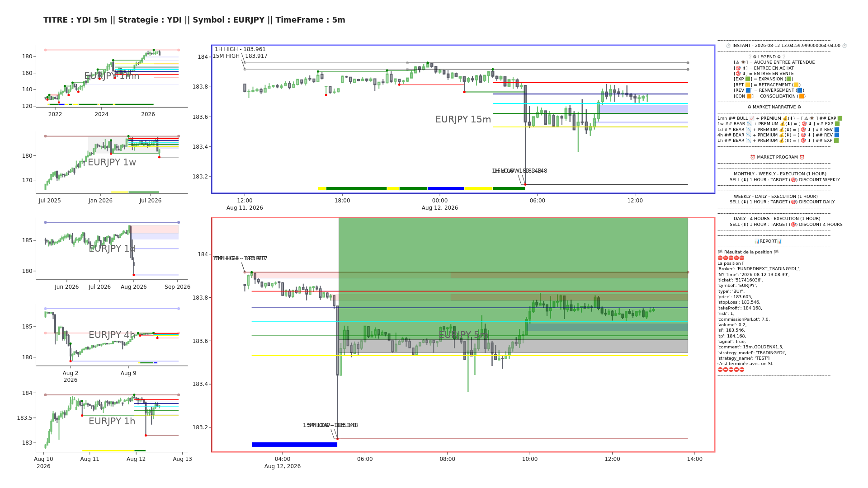
Task: Click the chart title TITRE : YDI 5m
Action: (75, 20)
